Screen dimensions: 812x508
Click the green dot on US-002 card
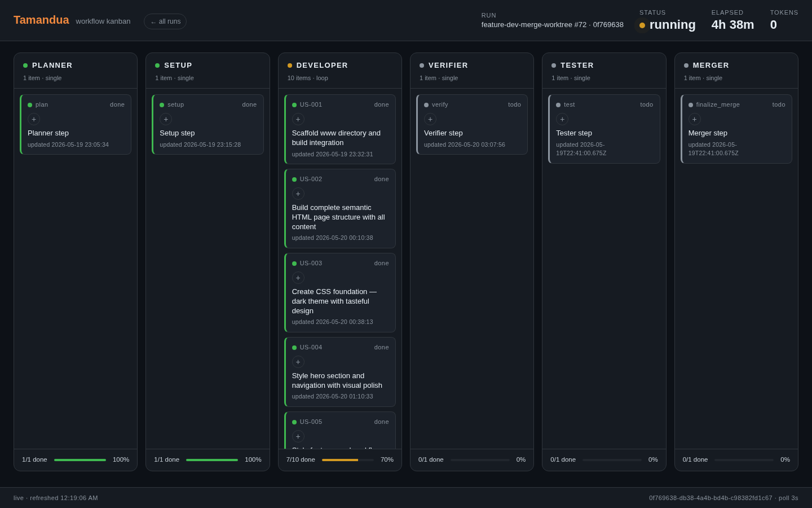pos(294,179)
